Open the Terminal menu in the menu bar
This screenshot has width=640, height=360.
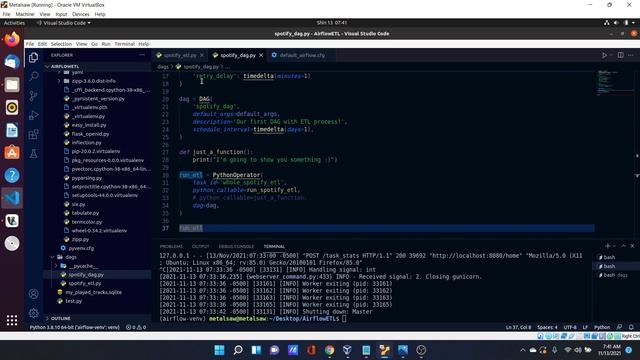124,44
